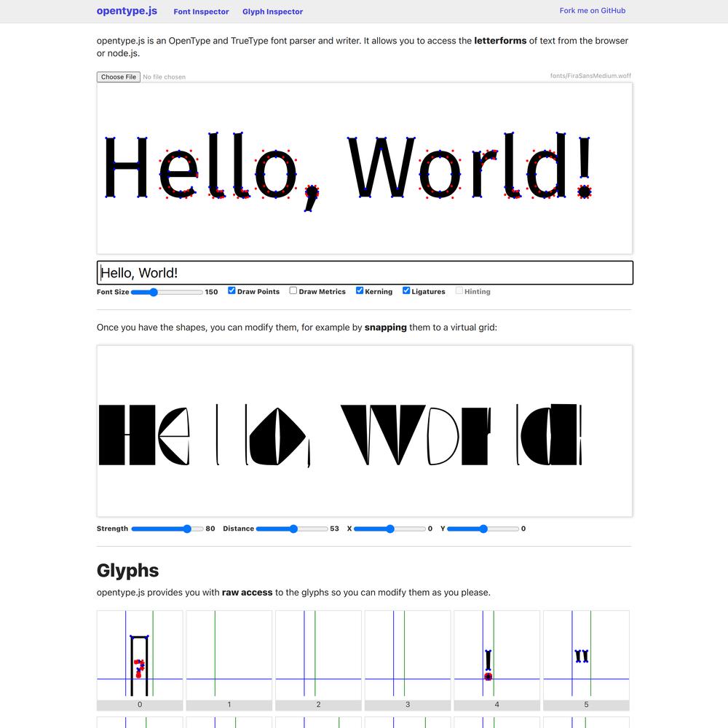Click the X offset slider
Image resolution: width=728 pixels, height=728 pixels.
pos(390,529)
